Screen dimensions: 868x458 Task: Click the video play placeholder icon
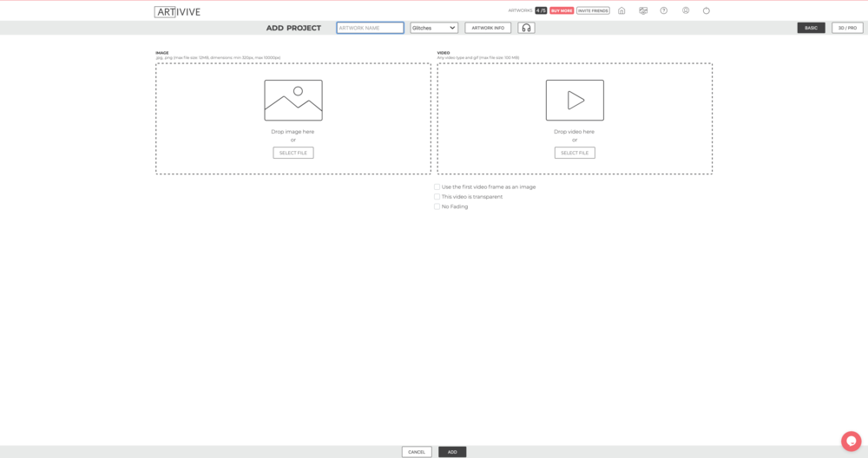(x=575, y=100)
